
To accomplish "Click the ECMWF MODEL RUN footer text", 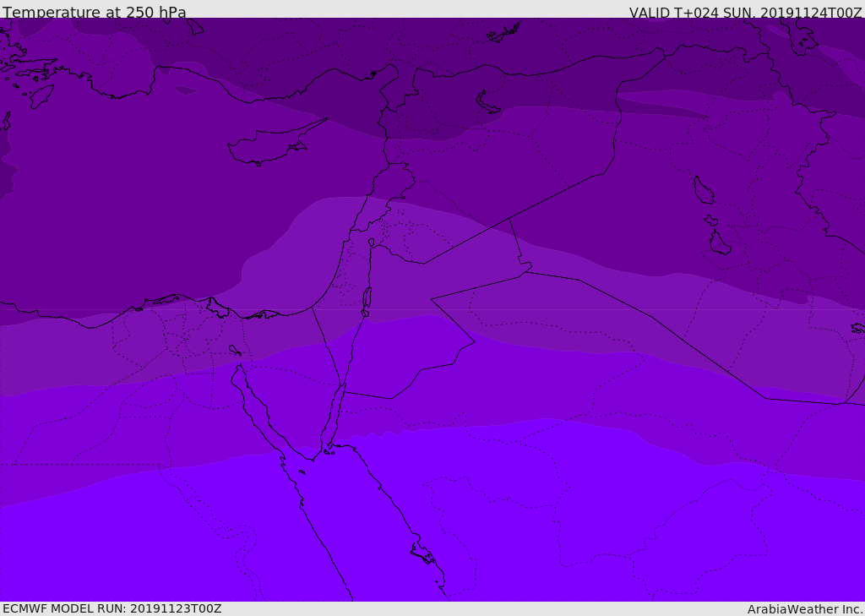I will (x=112, y=609).
